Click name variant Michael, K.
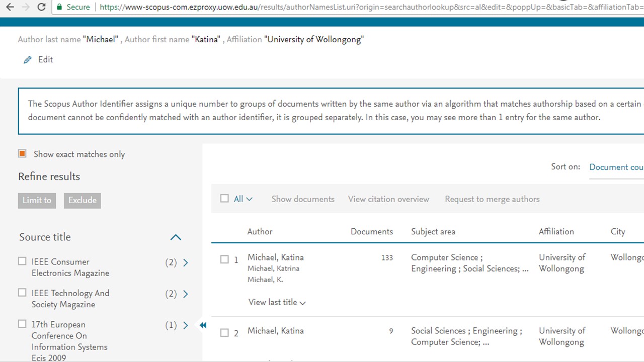 point(265,280)
